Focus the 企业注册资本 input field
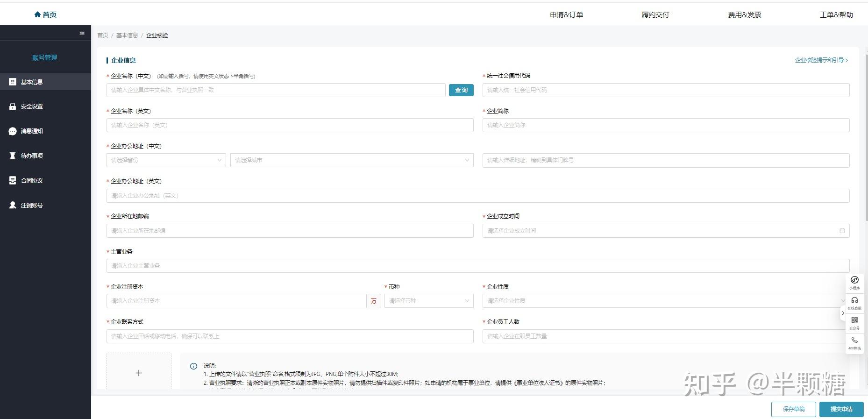This screenshot has height=419, width=868. [x=236, y=301]
